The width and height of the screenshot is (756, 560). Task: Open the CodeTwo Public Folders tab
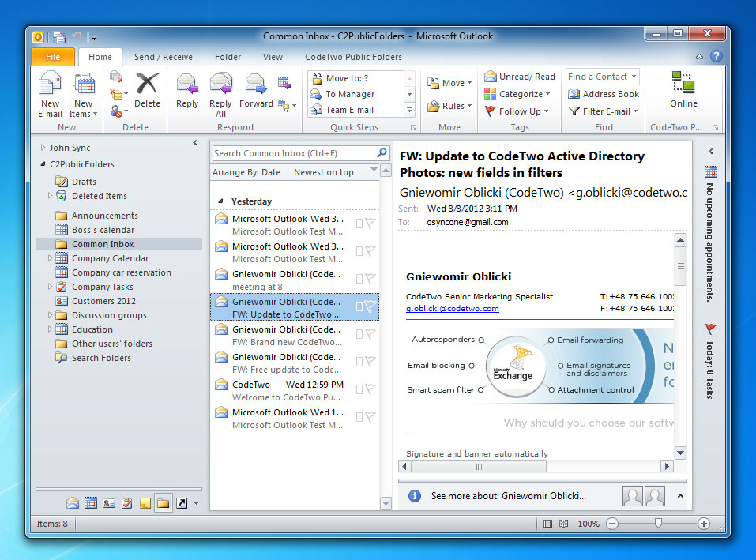click(354, 56)
